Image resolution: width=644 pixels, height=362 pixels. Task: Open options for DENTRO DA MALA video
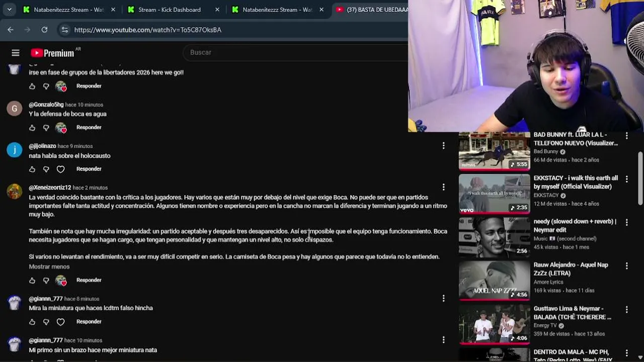626,352
